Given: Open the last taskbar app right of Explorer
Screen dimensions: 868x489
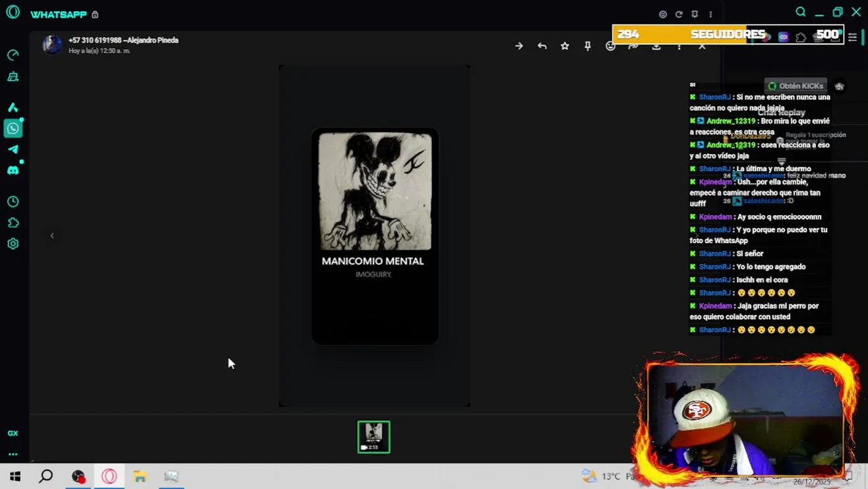Looking at the screenshot, I should [171, 477].
